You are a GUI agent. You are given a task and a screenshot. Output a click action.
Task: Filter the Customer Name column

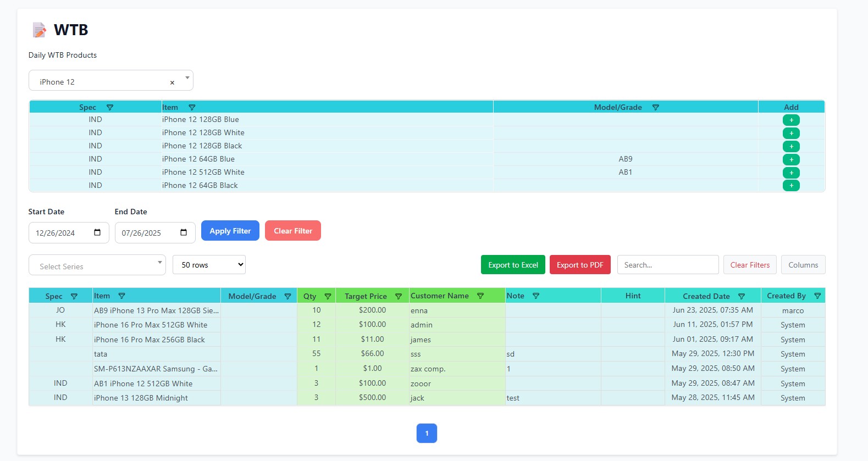(x=480, y=296)
